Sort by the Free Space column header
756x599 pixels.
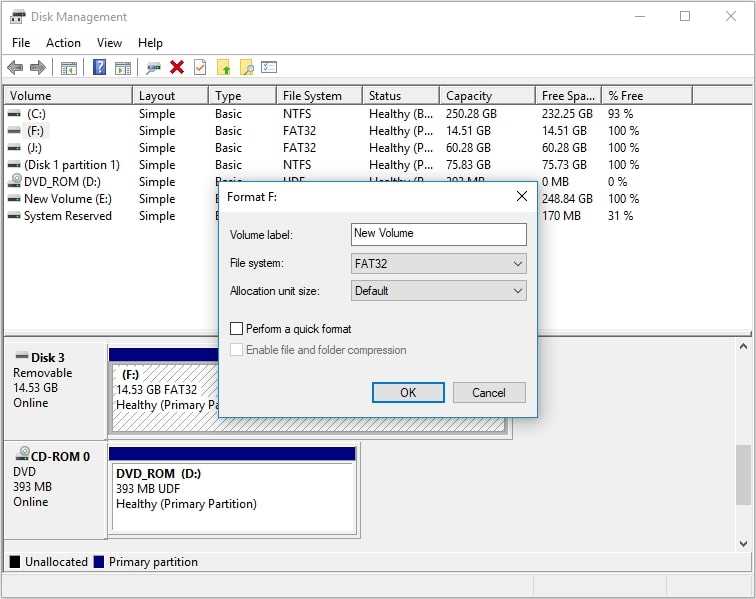point(568,95)
